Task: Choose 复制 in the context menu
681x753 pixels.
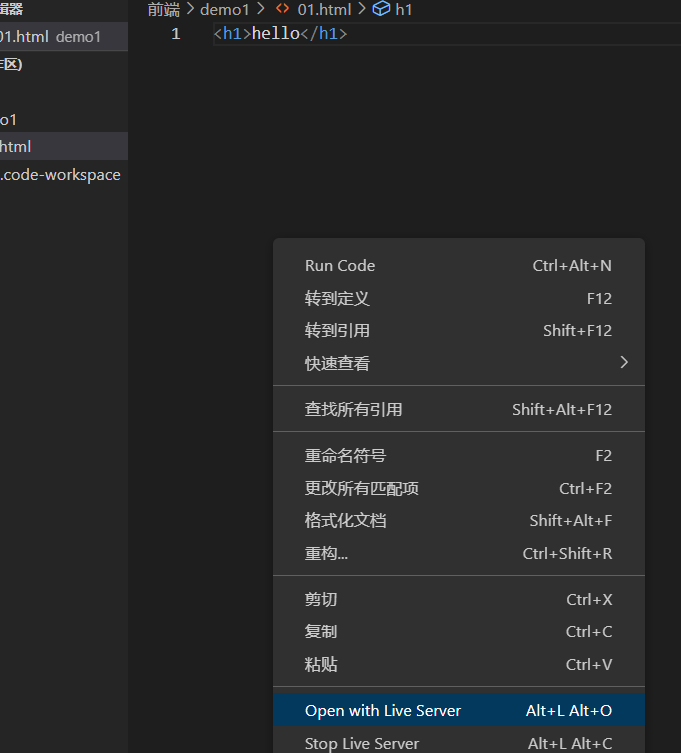Action: (321, 631)
